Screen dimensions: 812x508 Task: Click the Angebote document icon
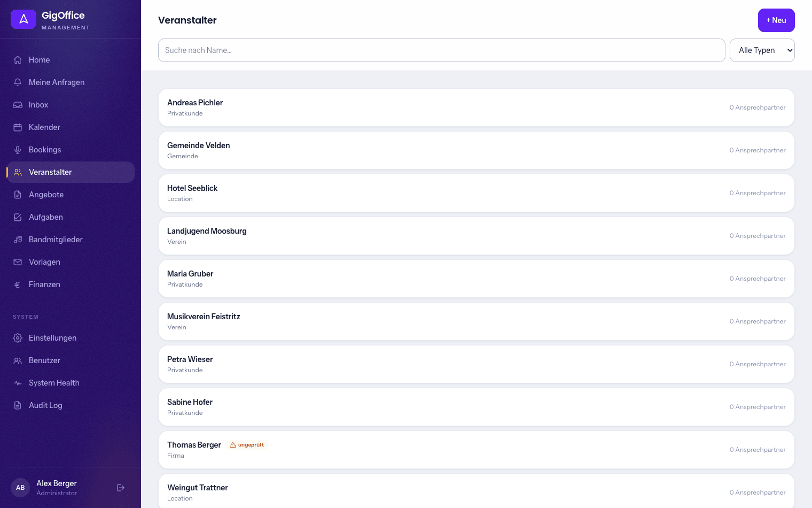tap(18, 195)
